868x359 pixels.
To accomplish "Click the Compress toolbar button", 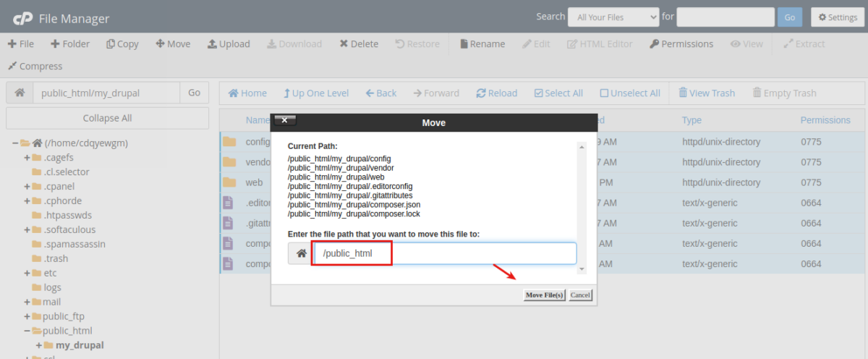I will coord(35,66).
